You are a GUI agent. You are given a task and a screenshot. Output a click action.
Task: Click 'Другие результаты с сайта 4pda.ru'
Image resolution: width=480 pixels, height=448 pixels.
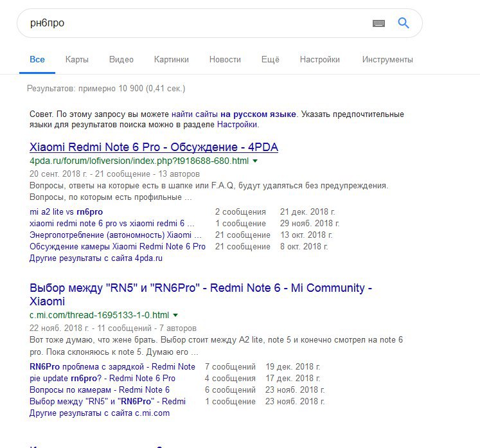(x=96, y=258)
